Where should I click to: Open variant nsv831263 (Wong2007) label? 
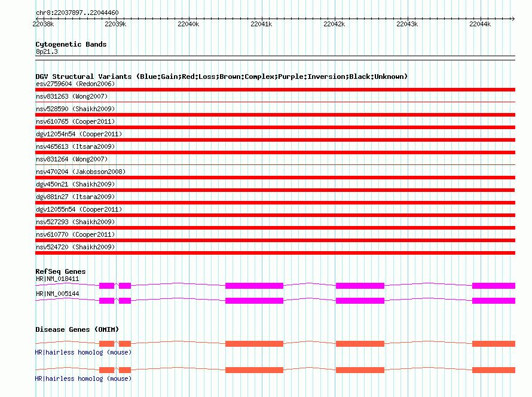72,96
